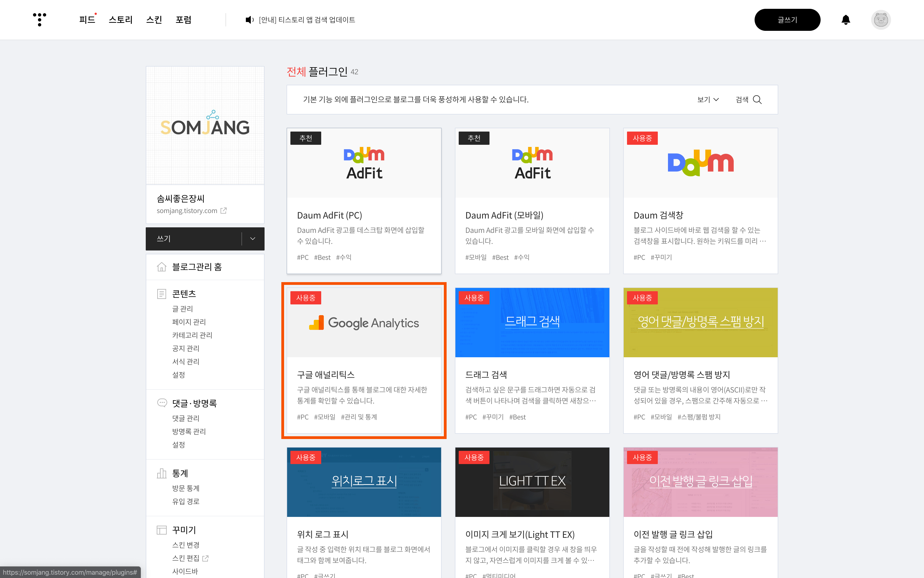Click the #수익 tag on AdFit (PC)
Viewport: 924px width, 578px height.
point(344,257)
